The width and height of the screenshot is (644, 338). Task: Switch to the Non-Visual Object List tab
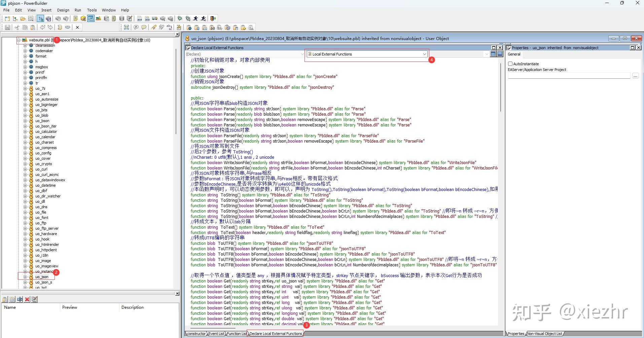pos(544,334)
